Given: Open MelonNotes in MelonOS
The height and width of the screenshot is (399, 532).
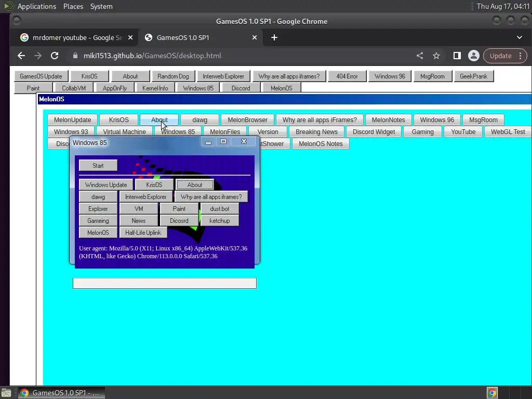Looking at the screenshot, I should (389, 120).
